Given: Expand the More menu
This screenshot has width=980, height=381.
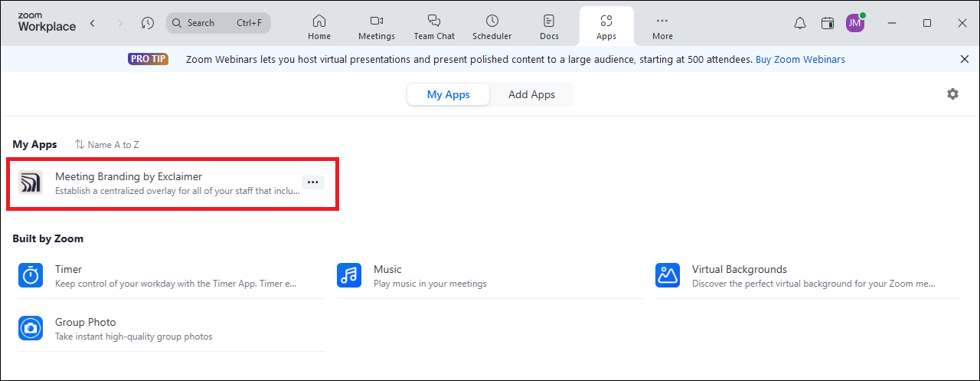Looking at the screenshot, I should 662,27.
